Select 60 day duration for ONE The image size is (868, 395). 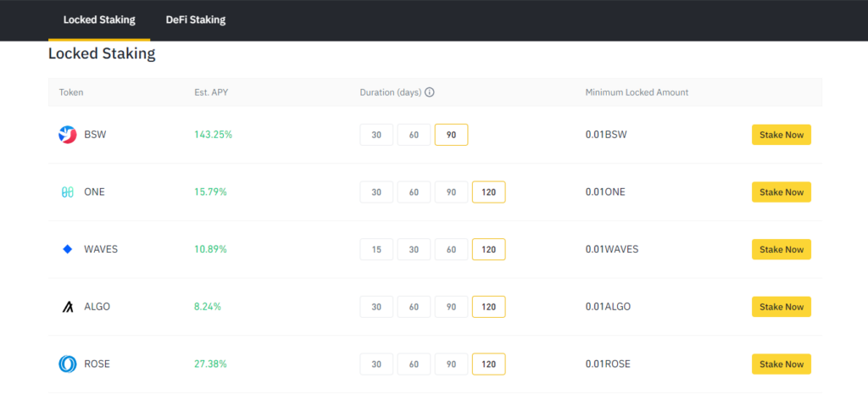414,192
